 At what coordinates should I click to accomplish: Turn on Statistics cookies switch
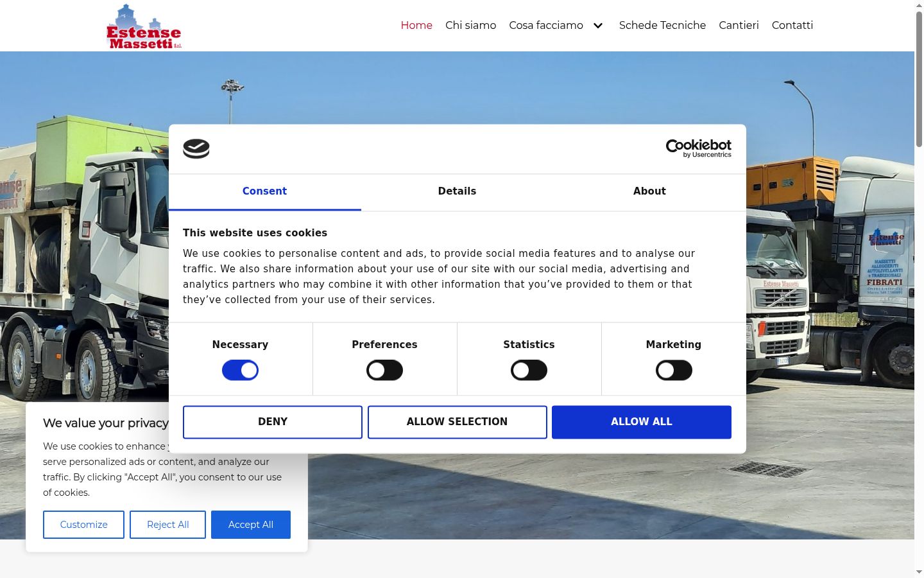click(529, 371)
